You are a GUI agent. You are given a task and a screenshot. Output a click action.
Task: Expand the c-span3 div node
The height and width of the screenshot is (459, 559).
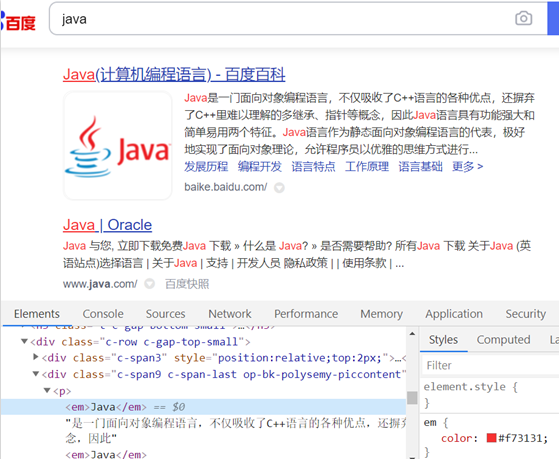click(x=36, y=357)
